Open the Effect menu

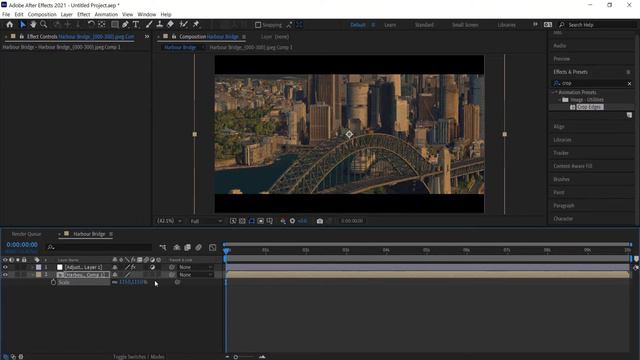coord(84,14)
